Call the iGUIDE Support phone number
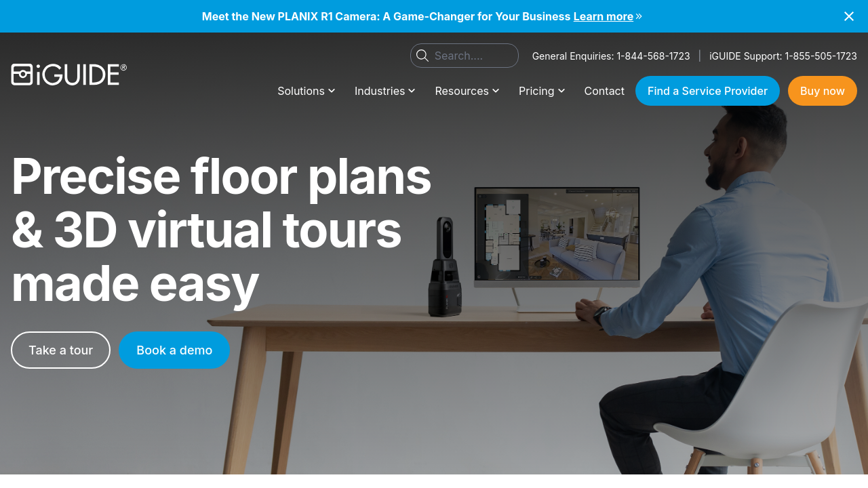 pos(821,56)
